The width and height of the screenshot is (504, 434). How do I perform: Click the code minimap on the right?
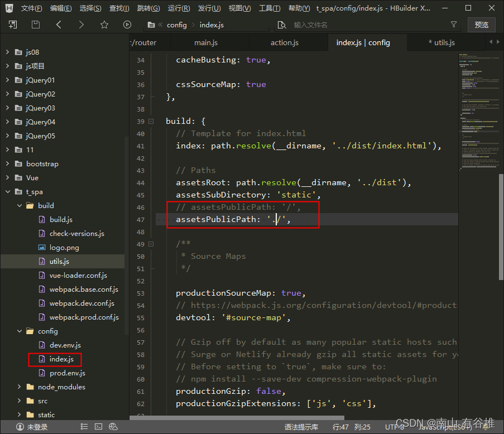coord(477,112)
